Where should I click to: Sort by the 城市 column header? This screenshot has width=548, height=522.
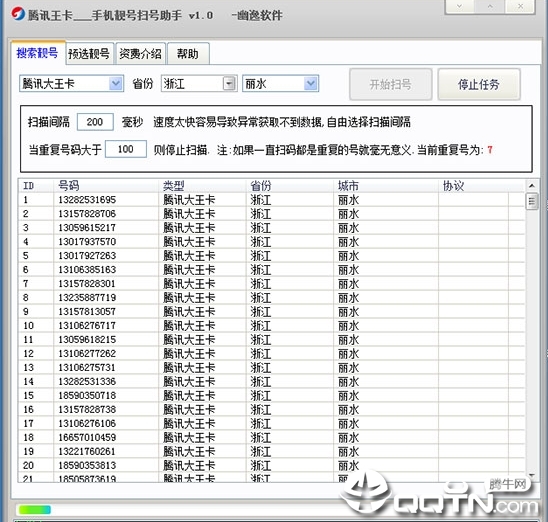386,186
